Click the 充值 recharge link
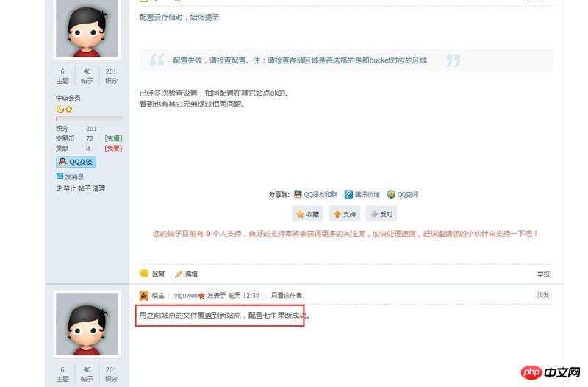Viewport: 588px width, 387px height. (113, 138)
